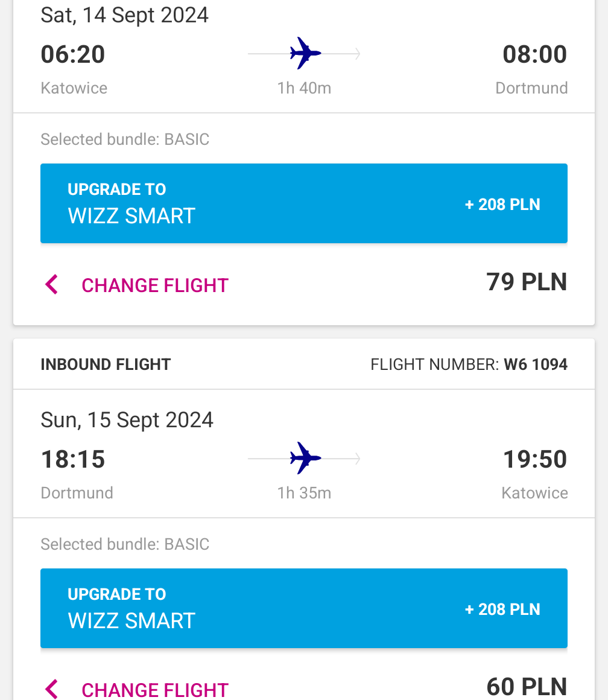Click the Sat, 14 Sept 2024 date
This screenshot has height=700, width=608.
124,15
